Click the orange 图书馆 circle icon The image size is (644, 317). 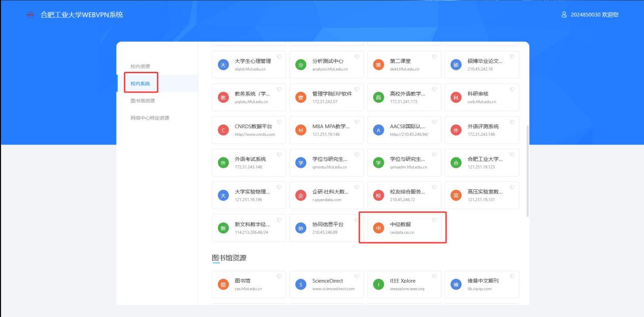(223, 284)
